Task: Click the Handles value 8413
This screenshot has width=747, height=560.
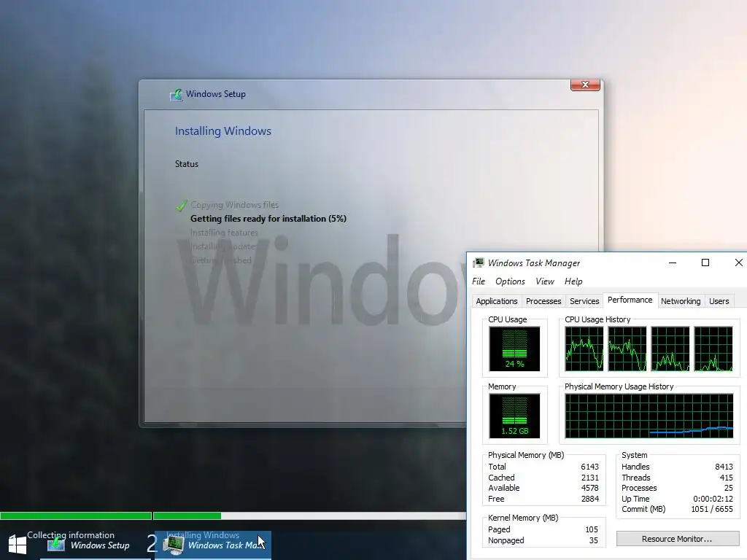Action: tap(724, 467)
